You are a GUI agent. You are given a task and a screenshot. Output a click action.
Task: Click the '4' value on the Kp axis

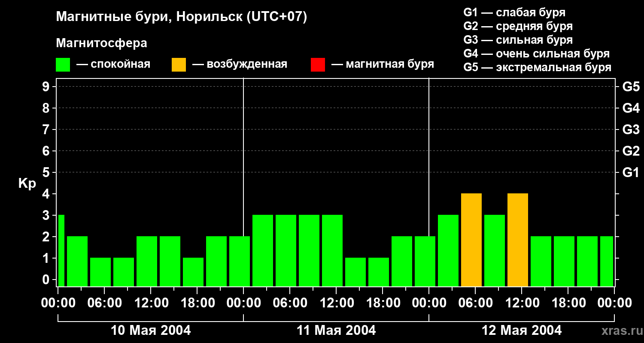[47, 194]
